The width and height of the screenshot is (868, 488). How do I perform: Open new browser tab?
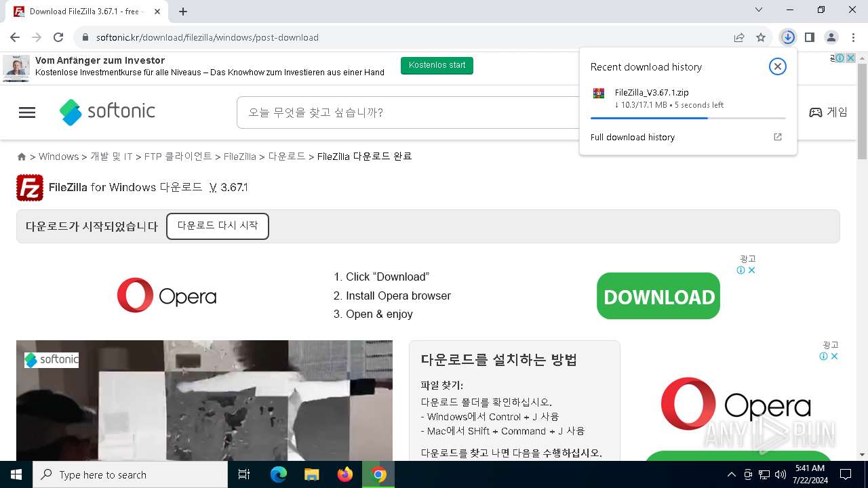[x=183, y=11]
